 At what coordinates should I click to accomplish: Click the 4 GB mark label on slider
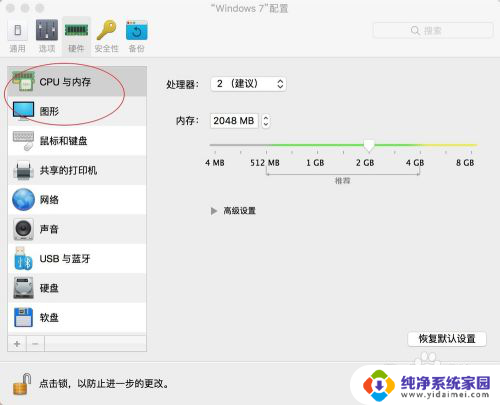coord(415,163)
